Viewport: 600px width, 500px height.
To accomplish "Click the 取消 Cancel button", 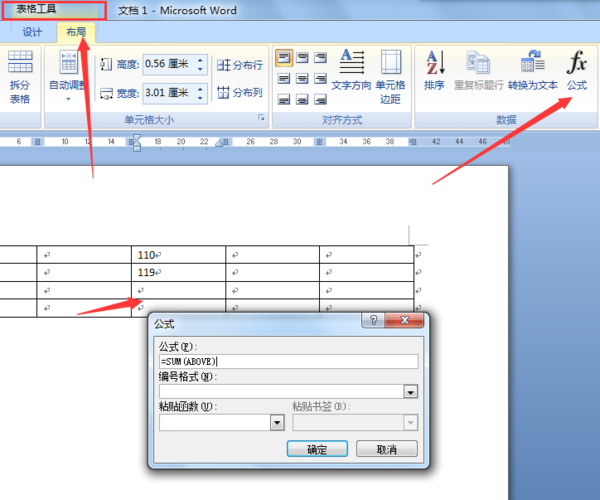I will 386,449.
